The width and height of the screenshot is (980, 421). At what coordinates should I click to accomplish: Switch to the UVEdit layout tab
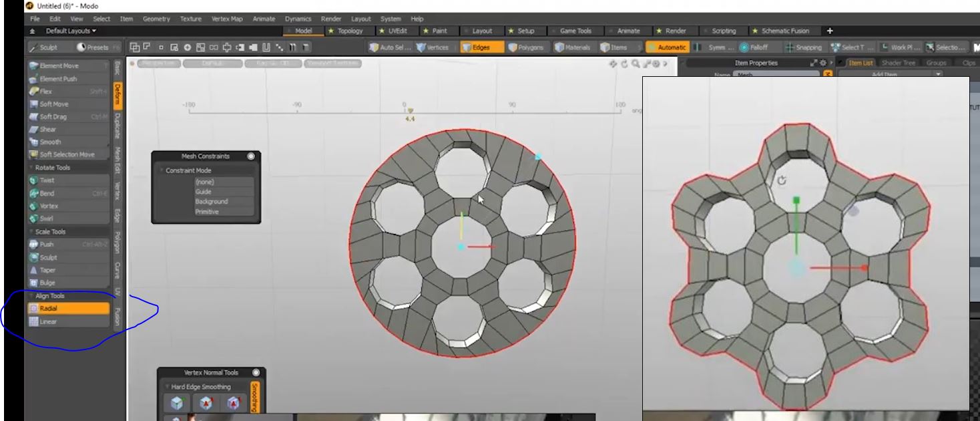coord(395,31)
